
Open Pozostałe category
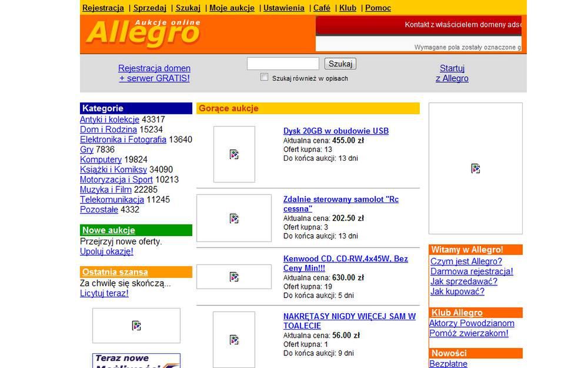coord(99,210)
